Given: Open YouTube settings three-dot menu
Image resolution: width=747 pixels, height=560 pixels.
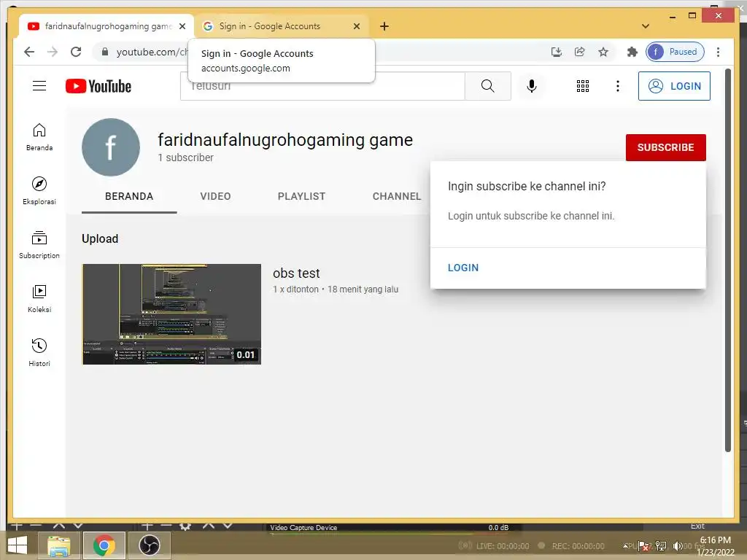Looking at the screenshot, I should [x=617, y=86].
